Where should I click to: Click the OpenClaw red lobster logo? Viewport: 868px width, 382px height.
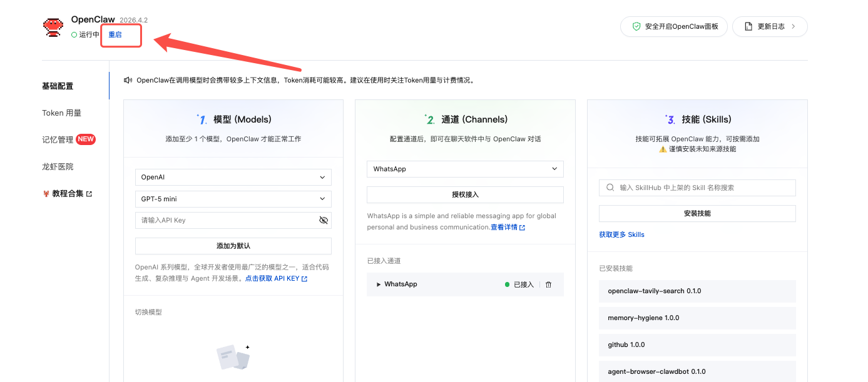[53, 27]
